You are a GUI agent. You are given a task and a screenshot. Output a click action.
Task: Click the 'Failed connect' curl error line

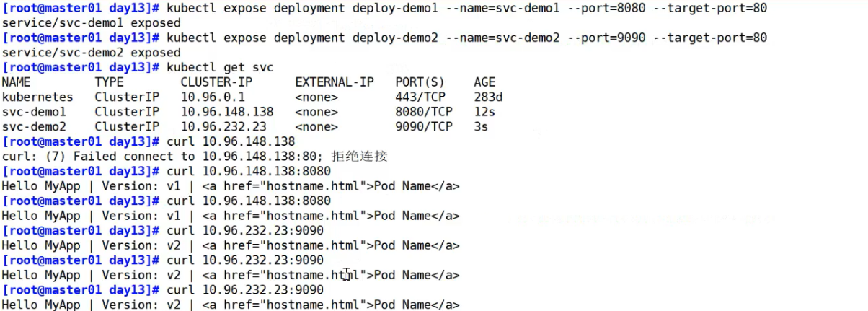(195, 157)
